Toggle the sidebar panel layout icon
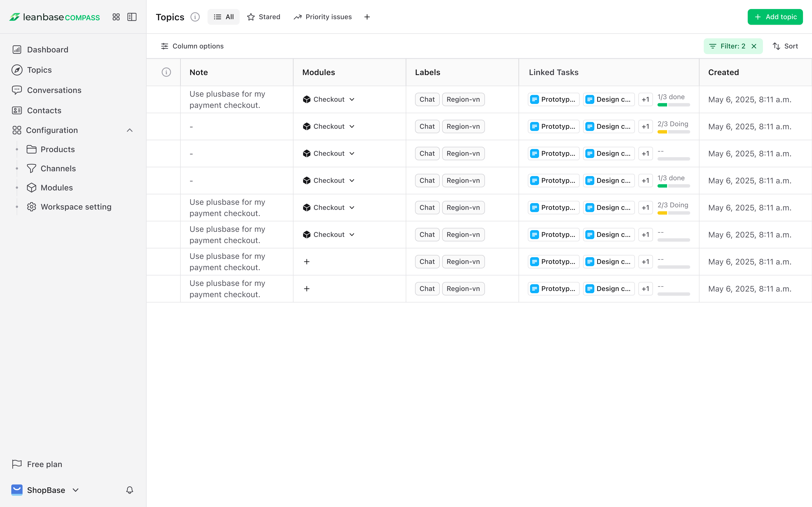Image resolution: width=812 pixels, height=507 pixels. (132, 17)
